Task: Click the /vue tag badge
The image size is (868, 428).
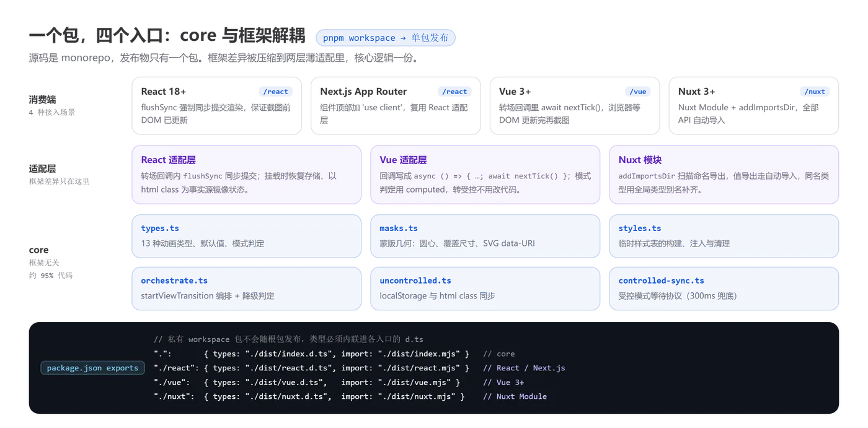Action: 637,92
